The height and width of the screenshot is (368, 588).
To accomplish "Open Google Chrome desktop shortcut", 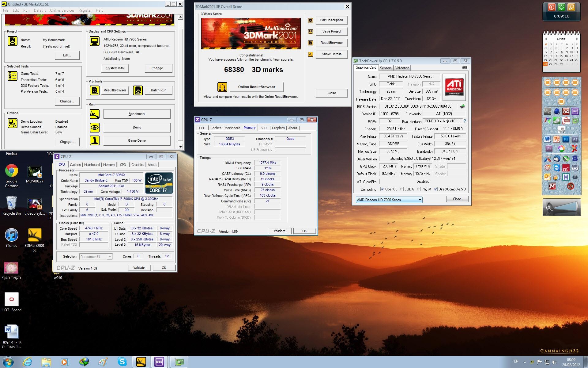I will (11, 175).
